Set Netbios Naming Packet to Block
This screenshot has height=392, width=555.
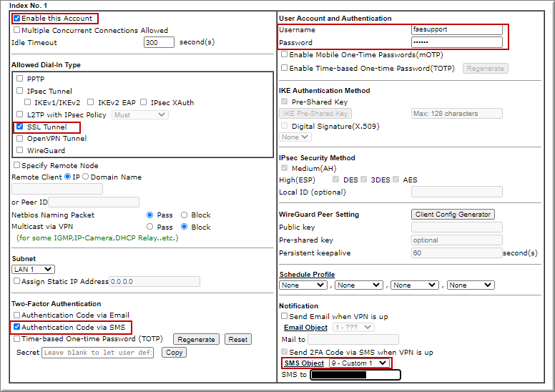coord(184,215)
